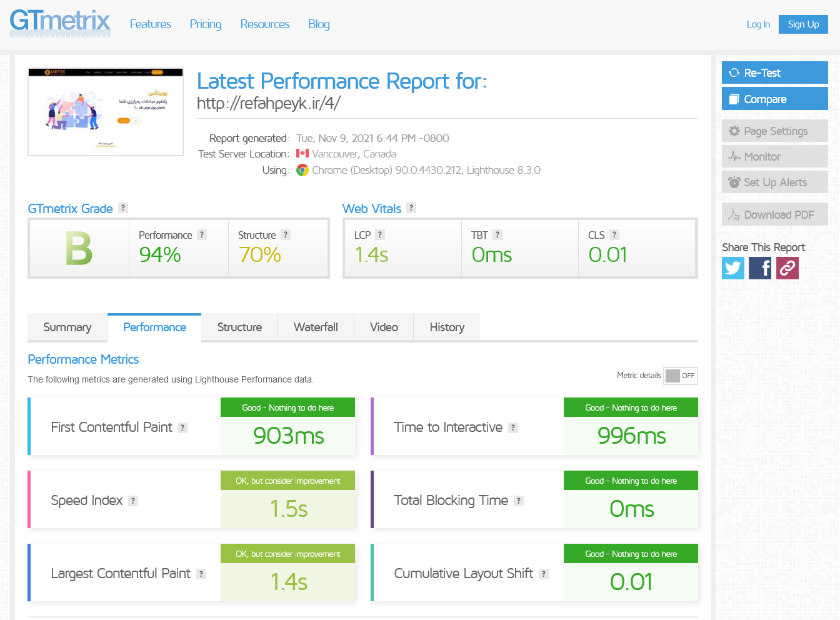The width and height of the screenshot is (840, 620).
Task: Copy report link using chain icon
Action: click(x=787, y=268)
